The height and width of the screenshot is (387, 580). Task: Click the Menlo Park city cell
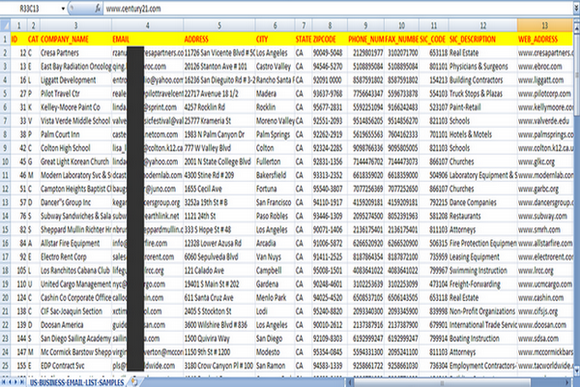coord(275,297)
